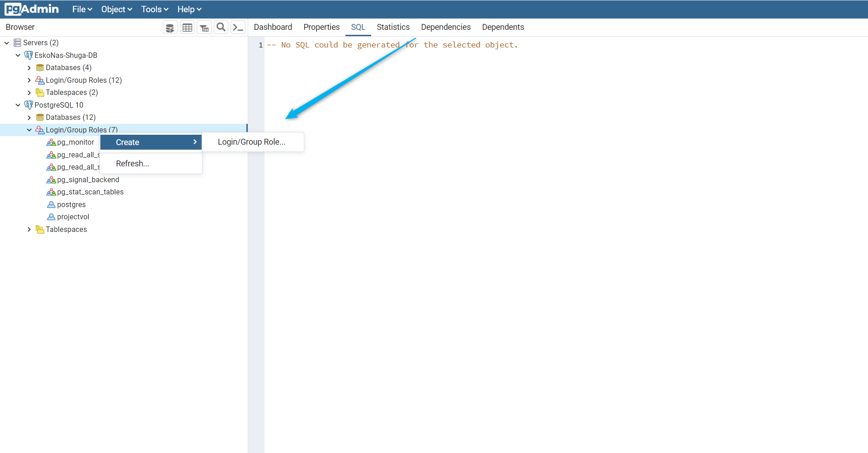Select the pg_monitor role in tree
The height and width of the screenshot is (453, 868).
[x=75, y=142]
